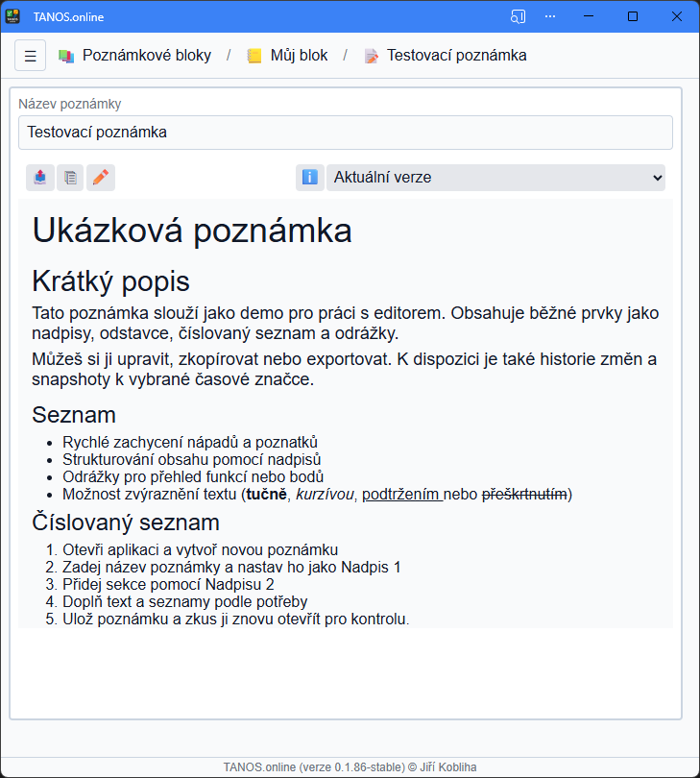Click the cast/sidebar icon in title bar
The height and width of the screenshot is (778, 700).
pos(519,16)
